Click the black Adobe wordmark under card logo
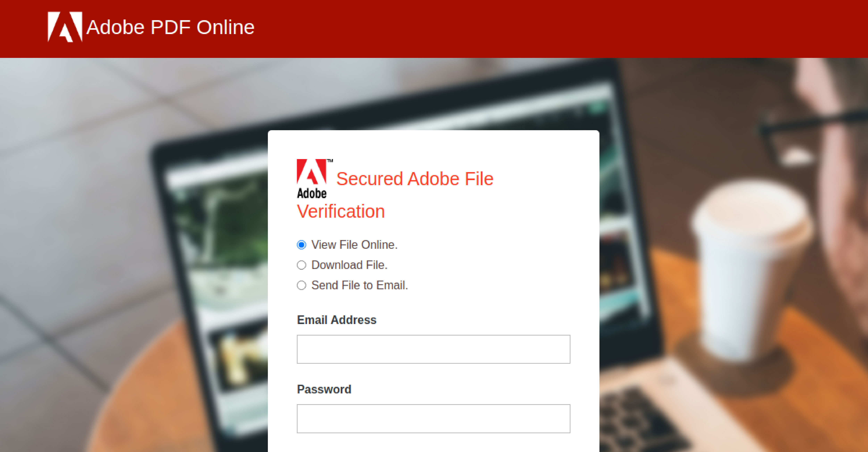Screen dimensions: 868x452 point(312,194)
